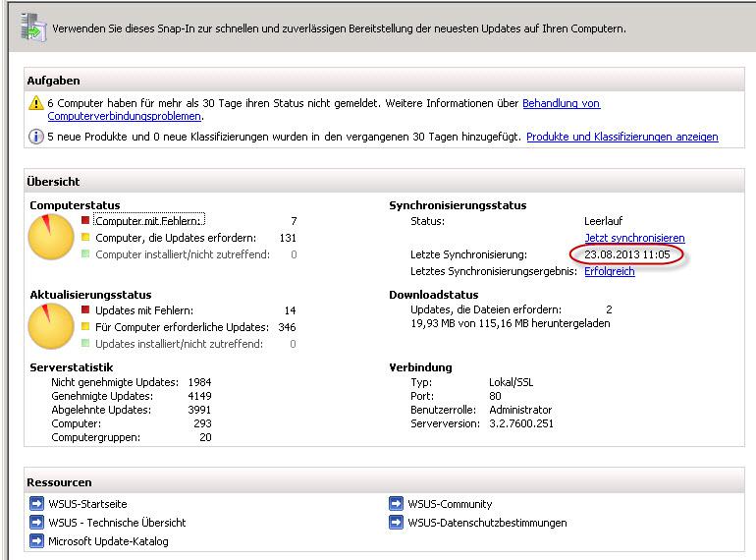756x560 pixels.
Task: Open WSUS-Startseite resource
Action: tap(87, 504)
